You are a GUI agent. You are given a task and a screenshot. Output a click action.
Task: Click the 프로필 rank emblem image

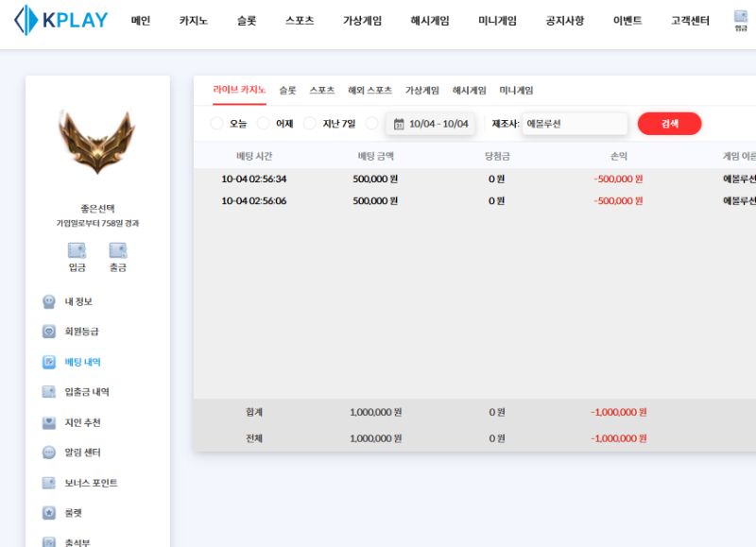tap(97, 143)
